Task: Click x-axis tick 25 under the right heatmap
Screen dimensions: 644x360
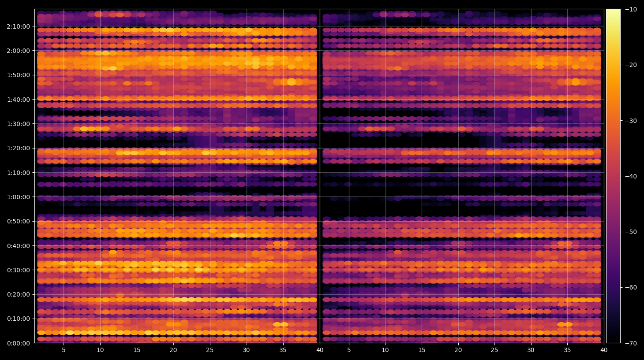Action: click(494, 350)
